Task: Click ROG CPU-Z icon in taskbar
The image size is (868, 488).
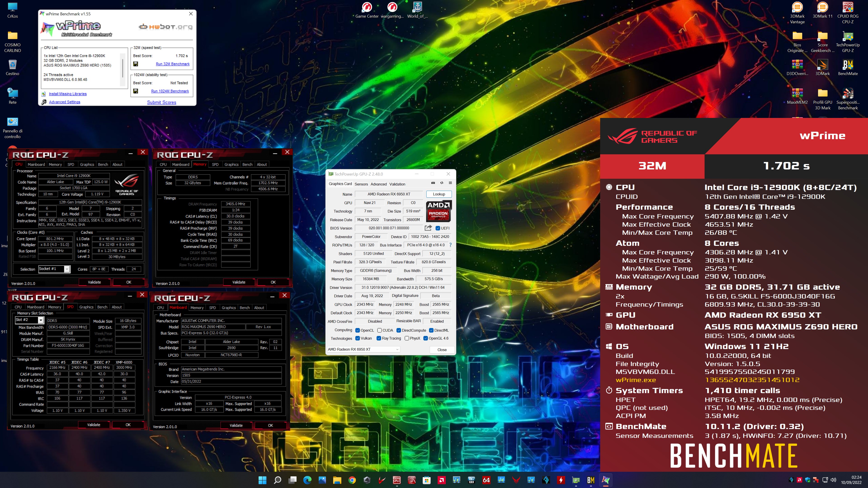Action: [397, 480]
